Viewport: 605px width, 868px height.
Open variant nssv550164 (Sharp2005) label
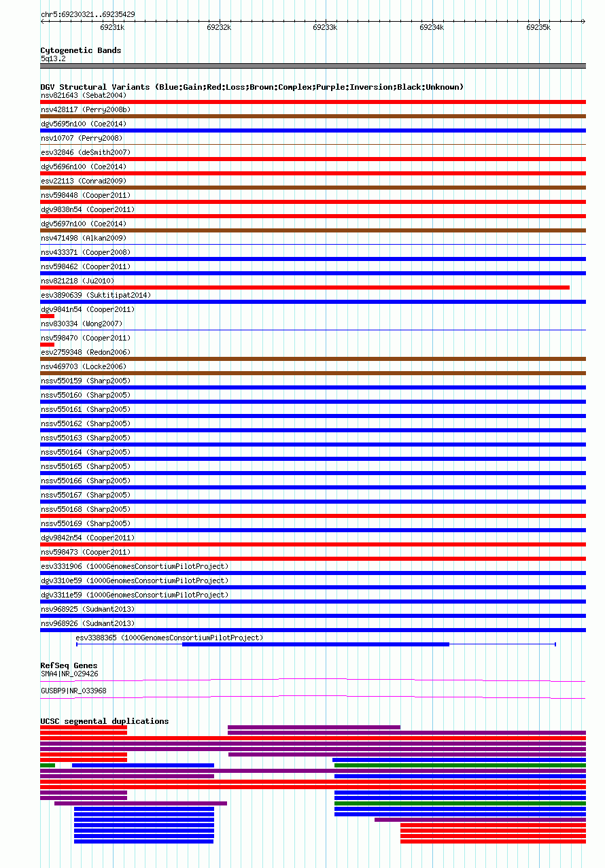pos(86,452)
